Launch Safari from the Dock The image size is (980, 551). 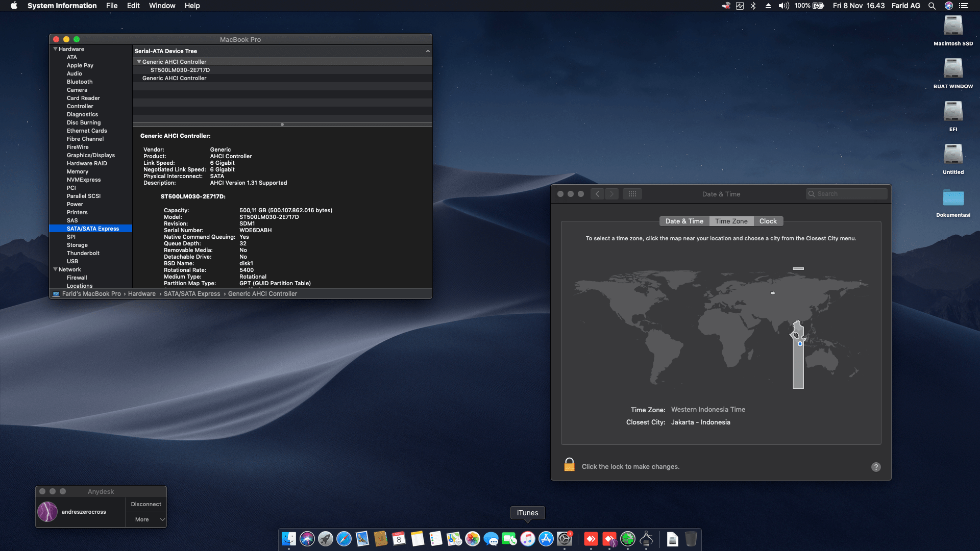point(345,539)
